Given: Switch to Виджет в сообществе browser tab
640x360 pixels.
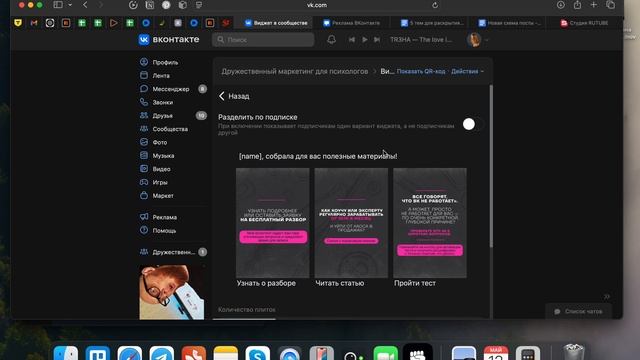Looking at the screenshot, I should (x=276, y=23).
